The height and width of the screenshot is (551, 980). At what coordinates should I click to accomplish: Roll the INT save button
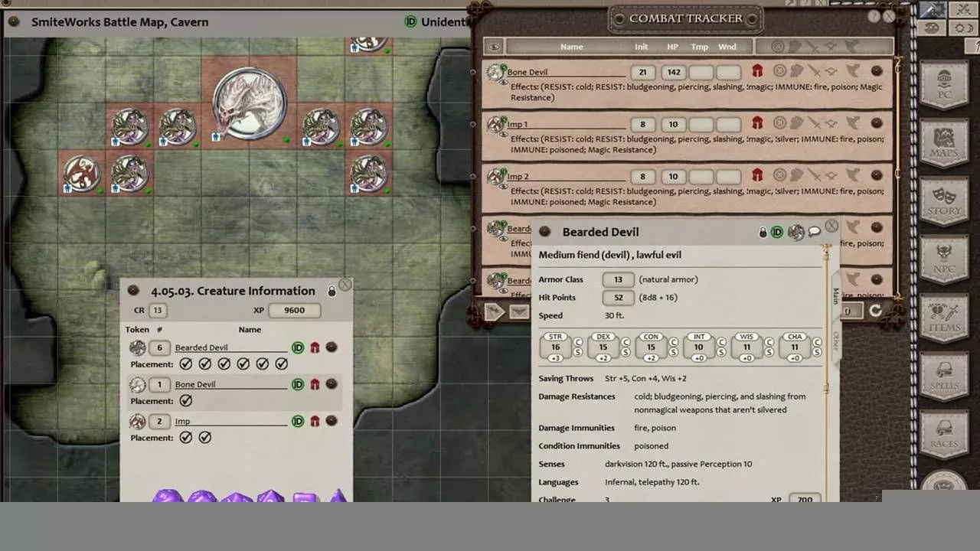721,352
